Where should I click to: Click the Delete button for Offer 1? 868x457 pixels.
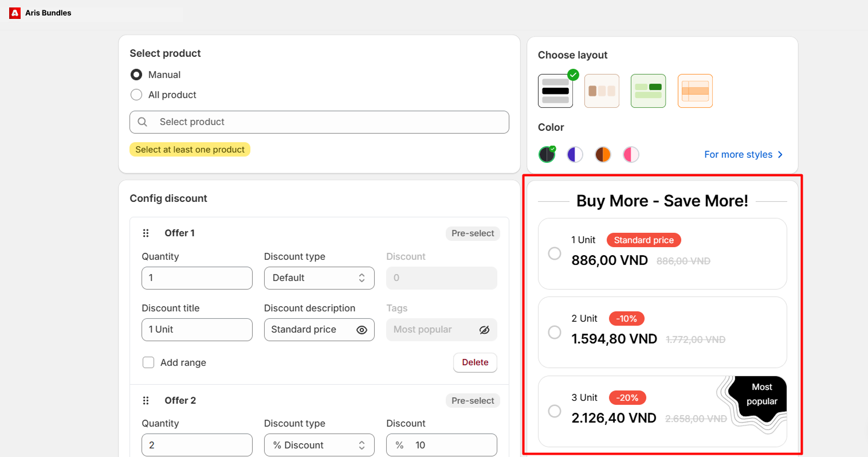point(475,362)
